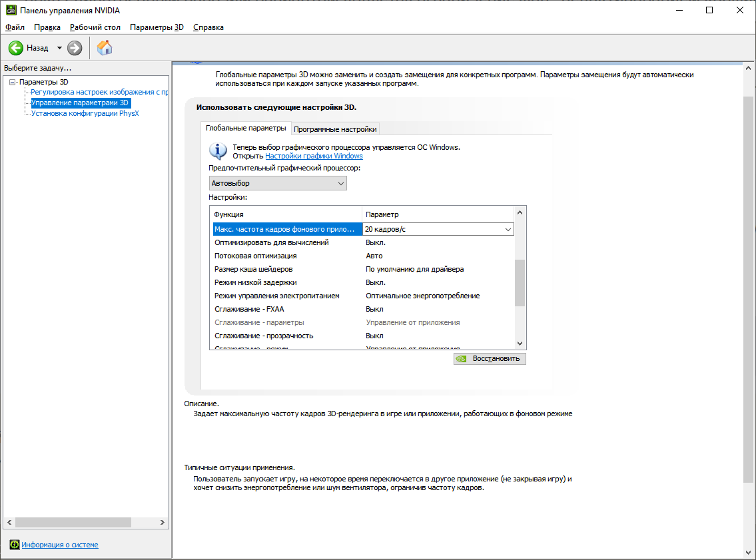This screenshot has height=560, width=756.
Task: Collapse the Параметры 3D tree node
Action: [13, 82]
